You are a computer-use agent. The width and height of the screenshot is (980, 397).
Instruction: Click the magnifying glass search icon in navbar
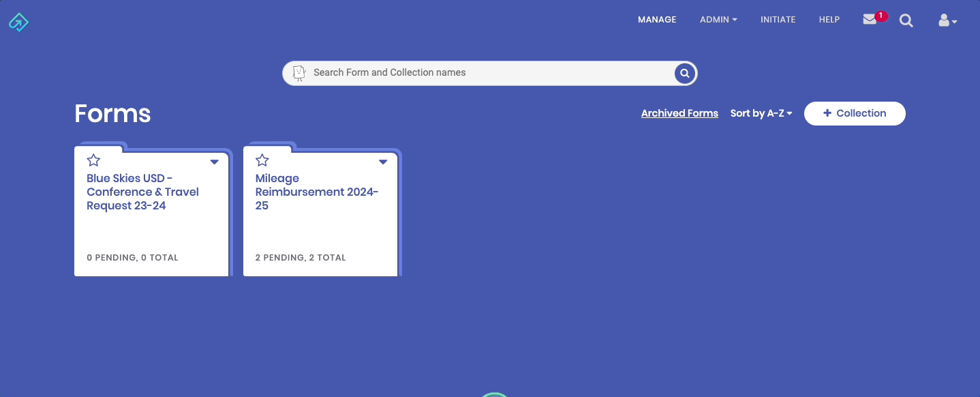tap(906, 20)
